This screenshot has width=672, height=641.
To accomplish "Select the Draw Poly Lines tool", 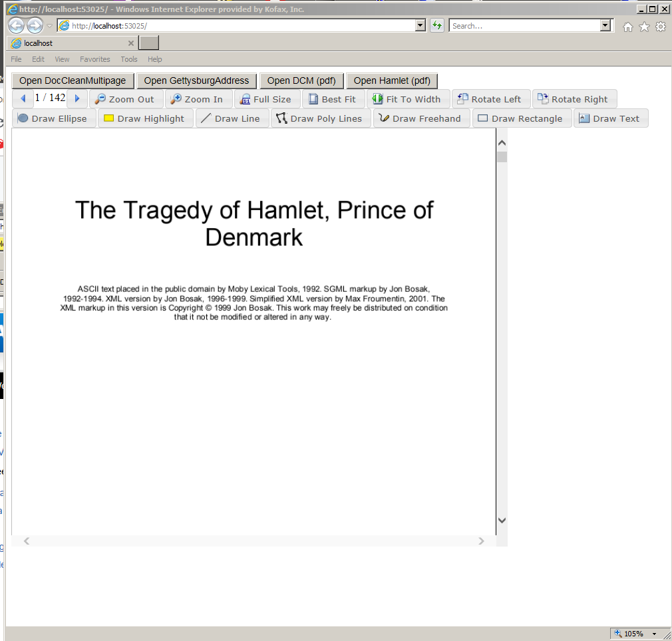I will [x=320, y=118].
